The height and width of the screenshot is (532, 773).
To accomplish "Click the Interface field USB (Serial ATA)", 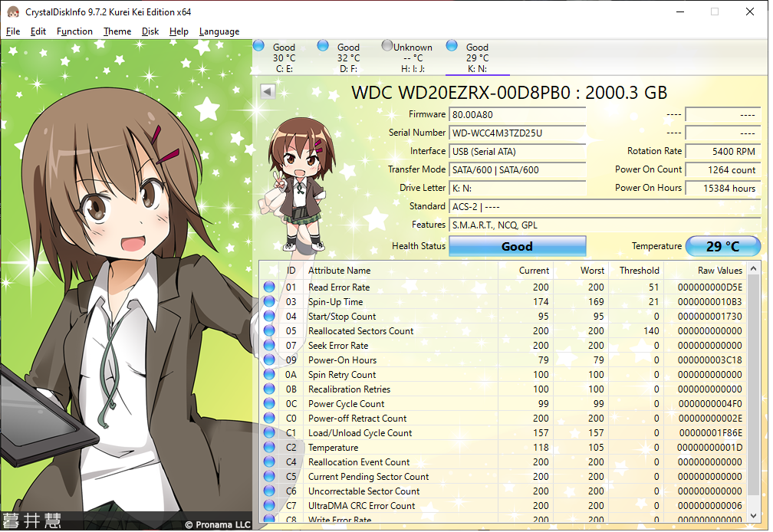I will point(517,151).
